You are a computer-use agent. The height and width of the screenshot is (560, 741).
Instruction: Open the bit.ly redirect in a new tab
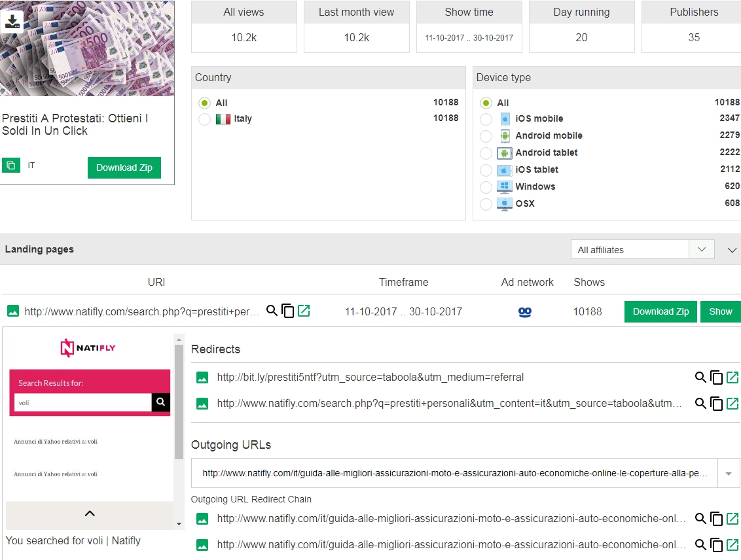pyautogui.click(x=732, y=377)
